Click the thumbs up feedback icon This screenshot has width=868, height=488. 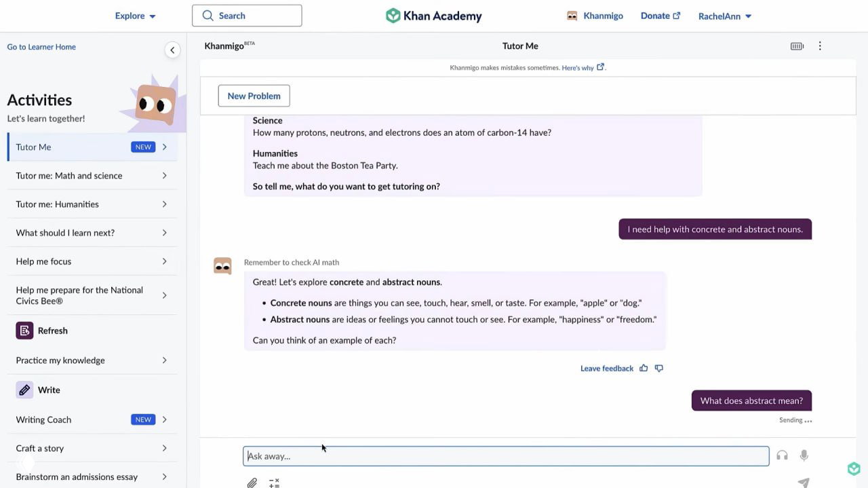coord(644,369)
